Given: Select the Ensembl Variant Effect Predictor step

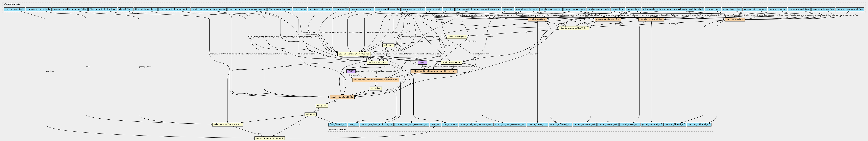Looking at the screenshot, I should 354,54.
